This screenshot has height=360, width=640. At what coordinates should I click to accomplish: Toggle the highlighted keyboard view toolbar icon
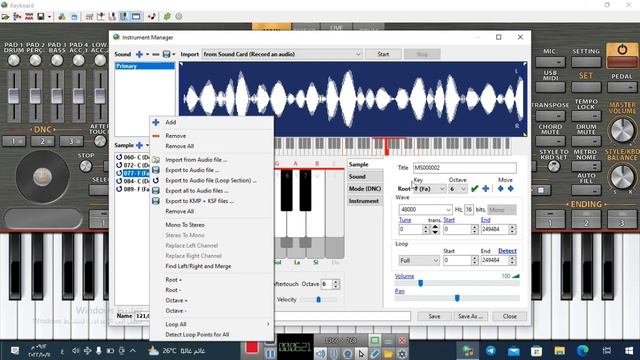point(124,16)
